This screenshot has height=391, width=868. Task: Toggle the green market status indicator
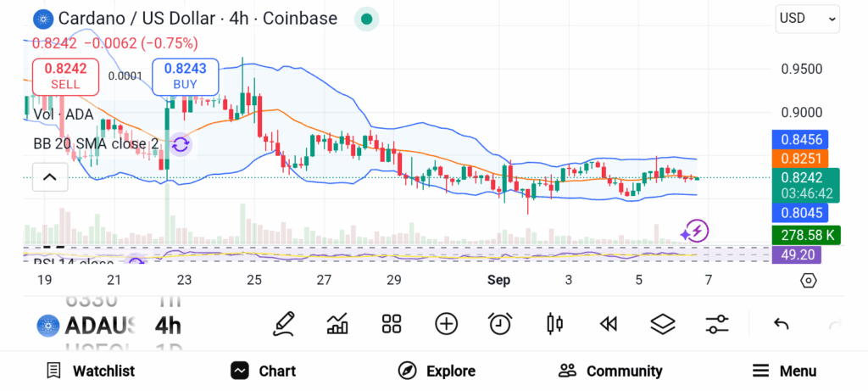[x=365, y=19]
